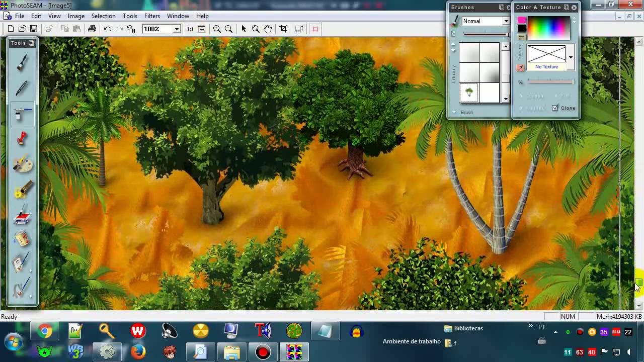This screenshot has height=362, width=644.
Task: Zoom in with the plus magnifier
Action: (217, 29)
